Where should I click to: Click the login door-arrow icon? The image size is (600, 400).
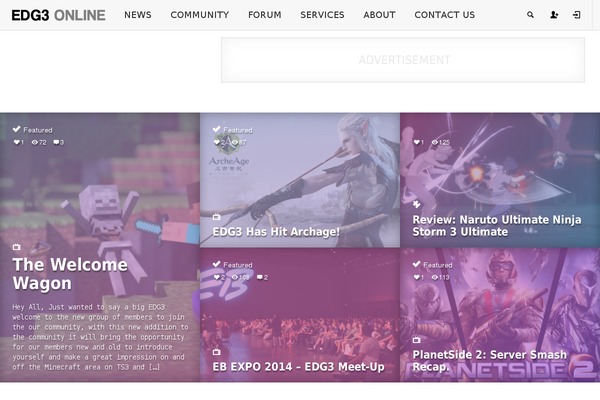[577, 15]
